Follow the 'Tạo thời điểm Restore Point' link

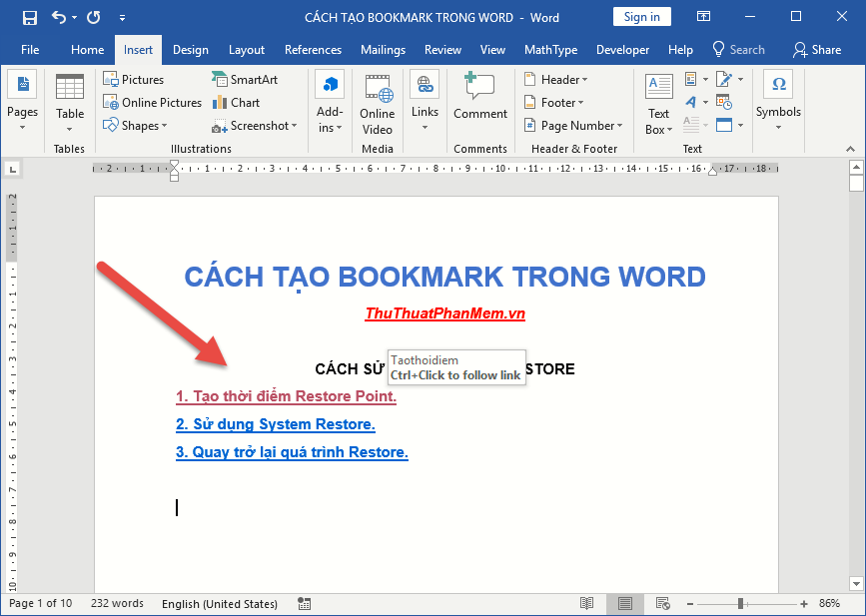click(x=286, y=395)
